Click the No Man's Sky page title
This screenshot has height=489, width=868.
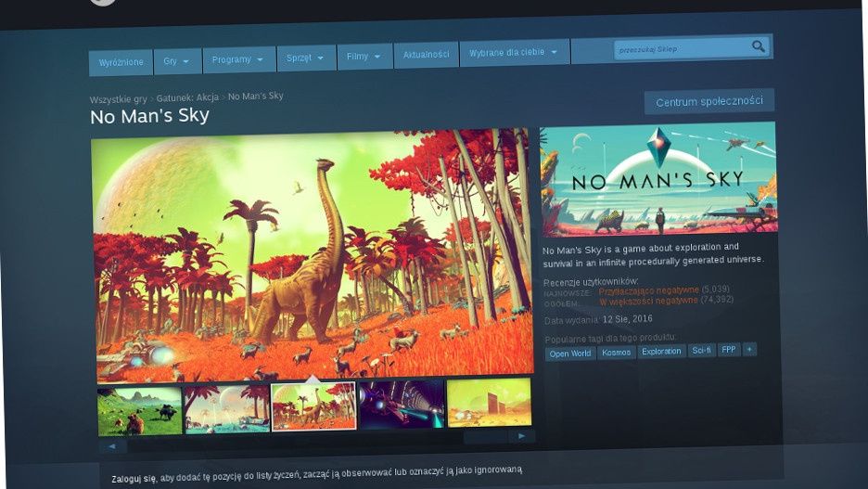[x=149, y=116]
